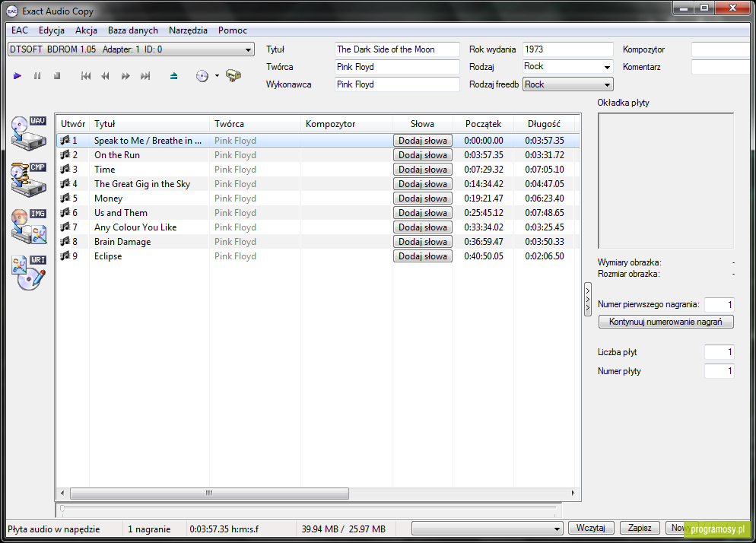
Task: Open the Rodzaj genre dropdown
Action: pos(568,67)
